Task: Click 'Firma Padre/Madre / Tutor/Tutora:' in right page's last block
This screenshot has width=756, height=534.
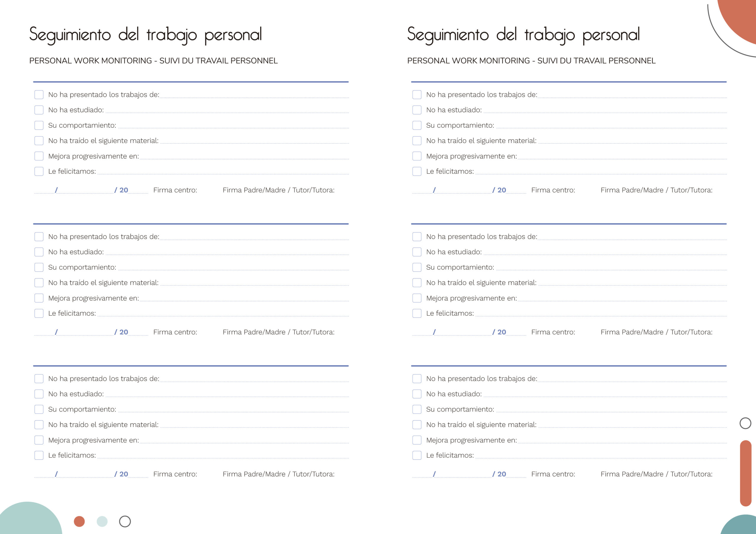Action: 656,474
